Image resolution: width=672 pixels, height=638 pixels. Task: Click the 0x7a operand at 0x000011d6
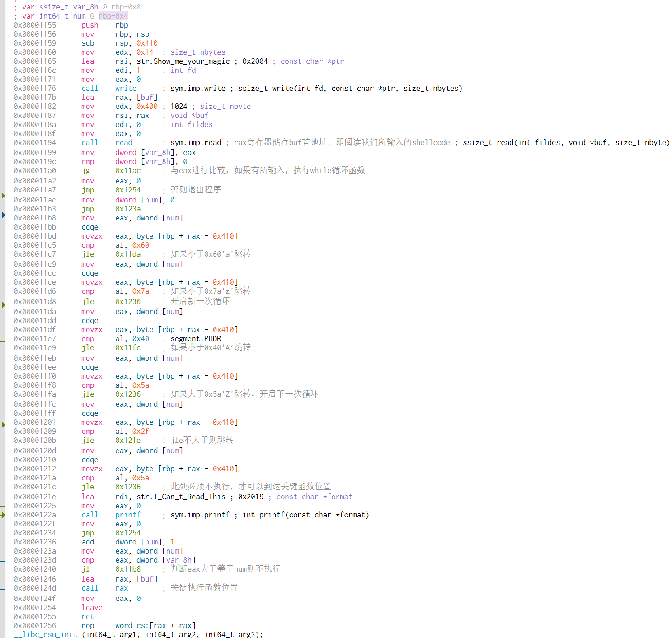point(141,291)
